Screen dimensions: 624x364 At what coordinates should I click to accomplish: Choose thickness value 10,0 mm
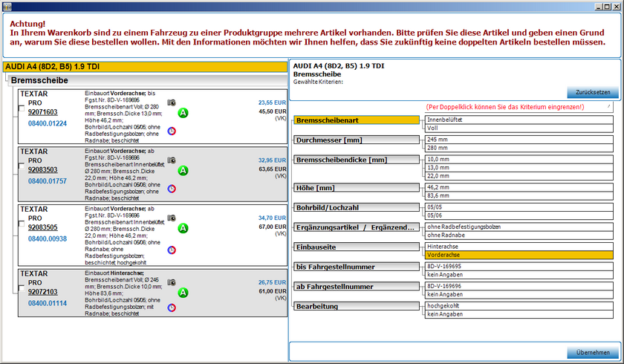click(519, 159)
